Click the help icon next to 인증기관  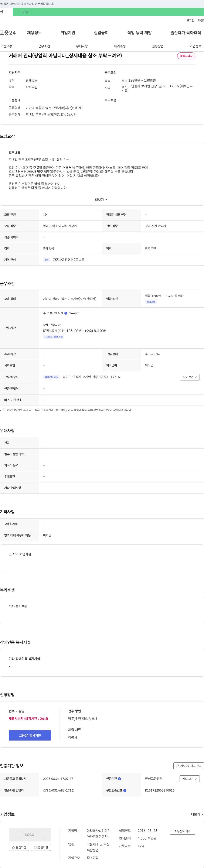click(119, 779)
